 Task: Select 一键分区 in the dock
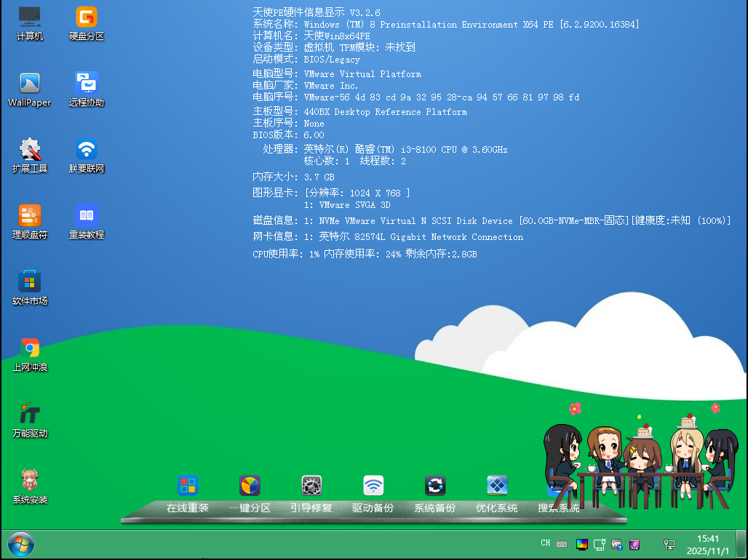[x=250, y=487]
